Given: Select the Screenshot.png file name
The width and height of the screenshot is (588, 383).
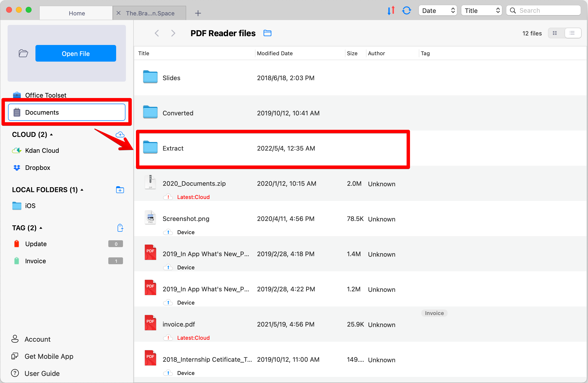Looking at the screenshot, I should click(186, 219).
